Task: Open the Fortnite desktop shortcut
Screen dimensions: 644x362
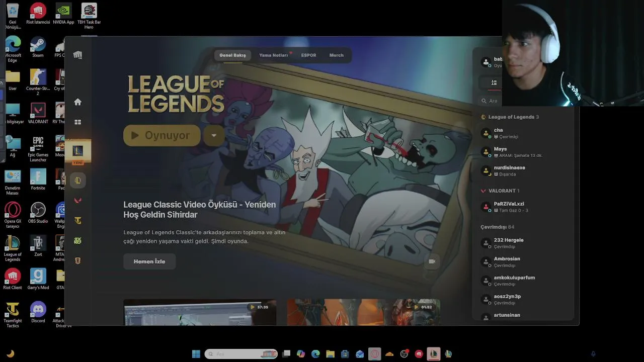Action: point(38,180)
